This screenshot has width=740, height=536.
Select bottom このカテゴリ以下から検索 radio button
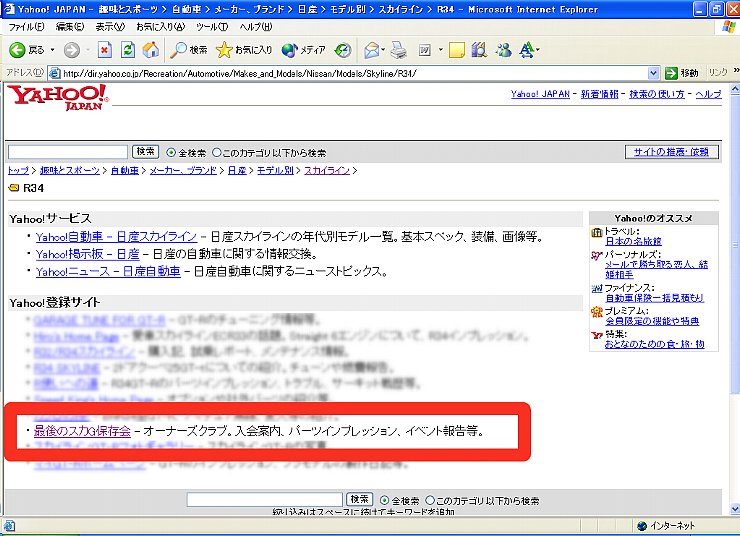(430, 500)
